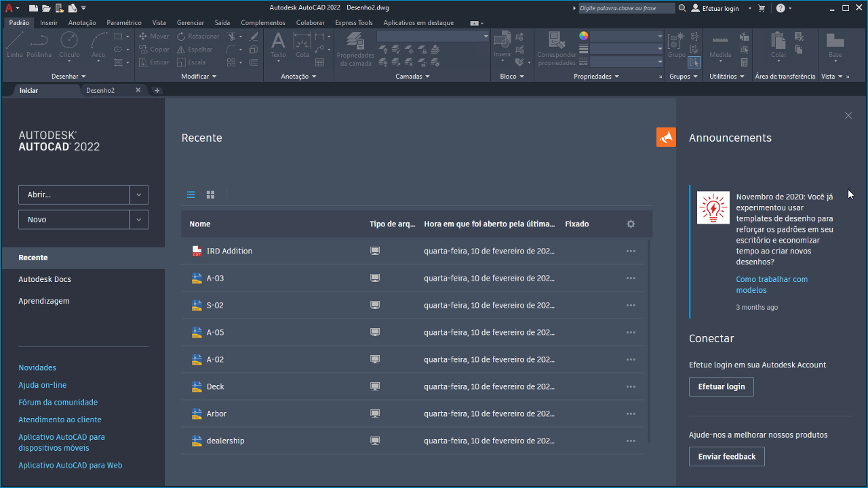
Task: Open Como trabalhar com modelos link
Action: 772,285
